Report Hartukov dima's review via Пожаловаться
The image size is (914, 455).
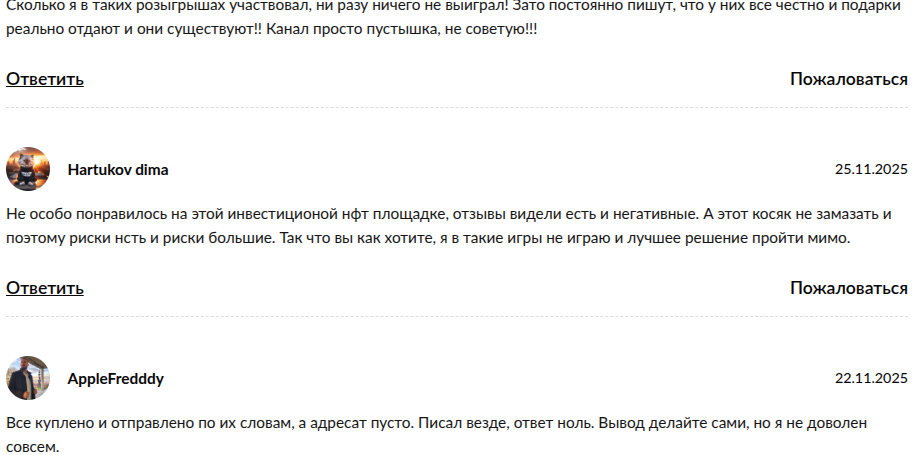[848, 288]
